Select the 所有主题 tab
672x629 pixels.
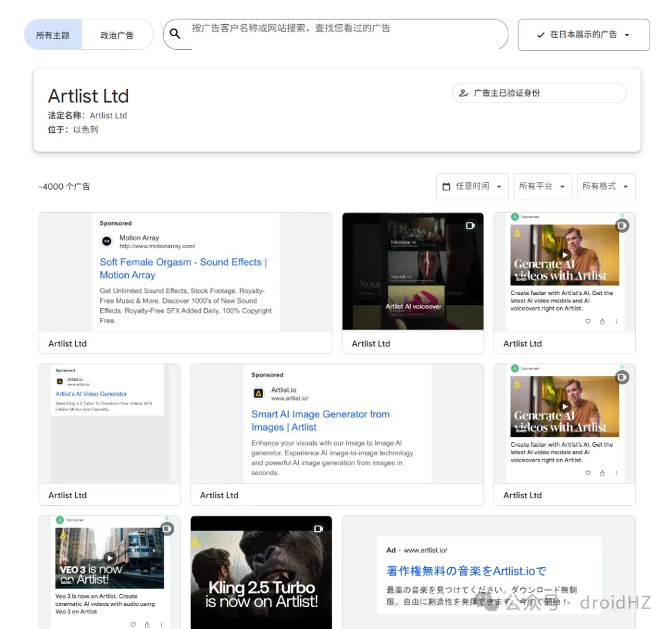[x=54, y=35]
